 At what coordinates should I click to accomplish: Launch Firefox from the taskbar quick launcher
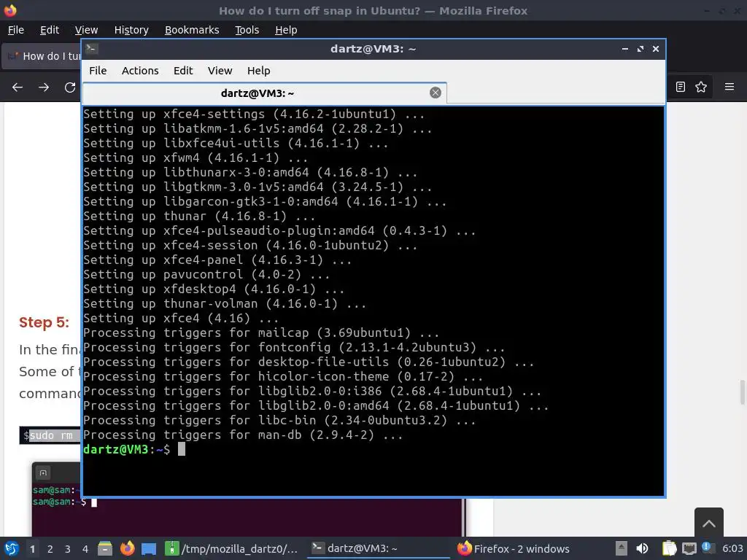click(x=127, y=548)
